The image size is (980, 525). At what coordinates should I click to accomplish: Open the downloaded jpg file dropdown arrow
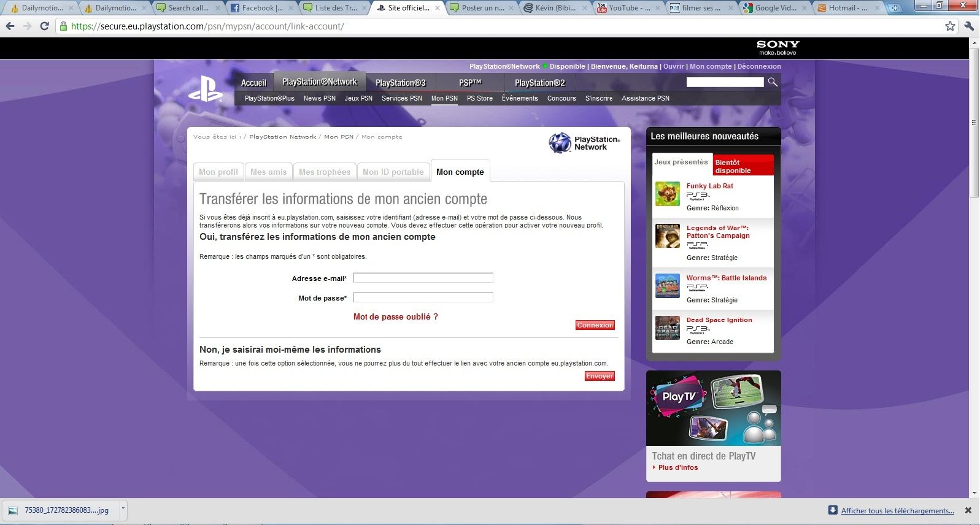123,509
